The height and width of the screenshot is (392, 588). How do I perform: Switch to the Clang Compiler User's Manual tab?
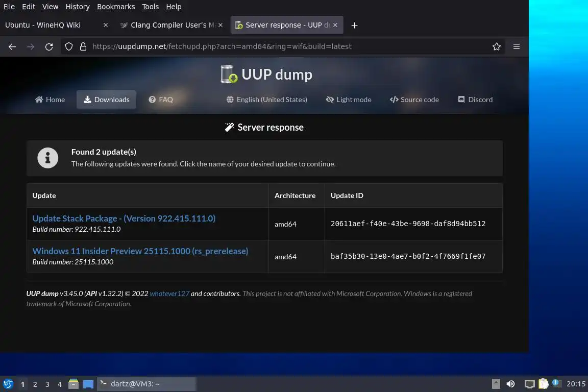(x=171, y=25)
